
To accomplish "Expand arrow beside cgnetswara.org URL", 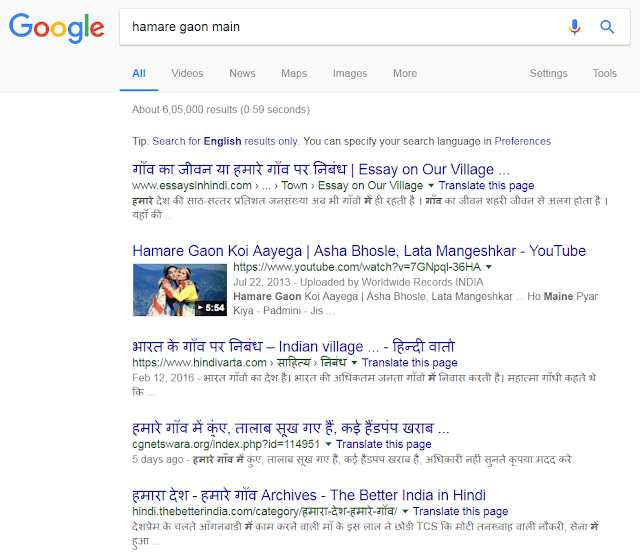I will pyautogui.click(x=328, y=444).
